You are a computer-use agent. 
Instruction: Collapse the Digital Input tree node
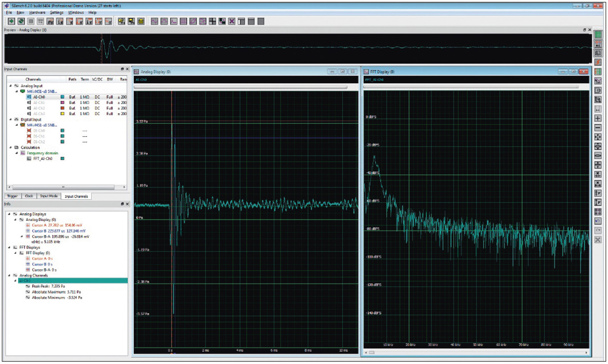pyautogui.click(x=10, y=119)
